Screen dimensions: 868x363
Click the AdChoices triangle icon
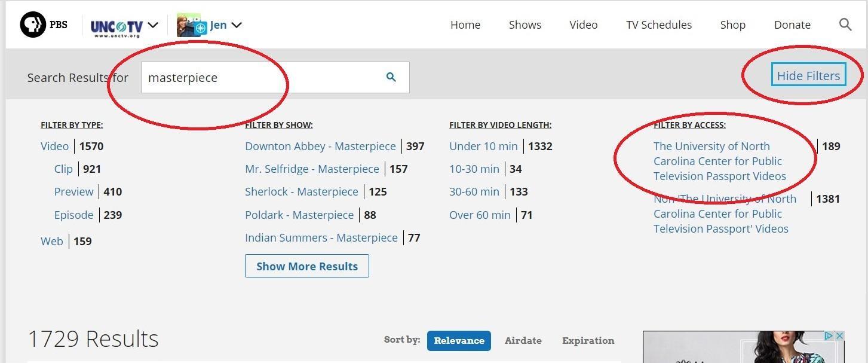(829, 336)
